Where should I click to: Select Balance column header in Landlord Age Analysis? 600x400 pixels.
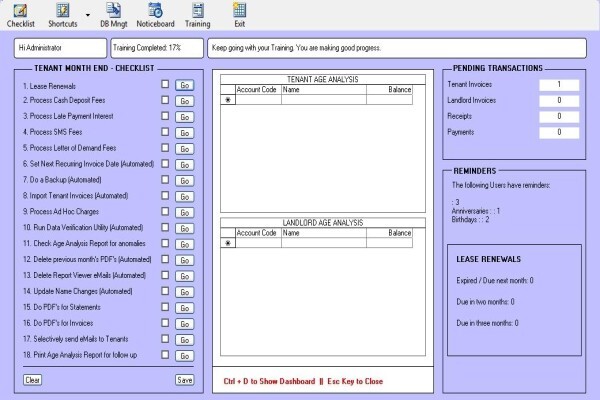pyautogui.click(x=389, y=233)
